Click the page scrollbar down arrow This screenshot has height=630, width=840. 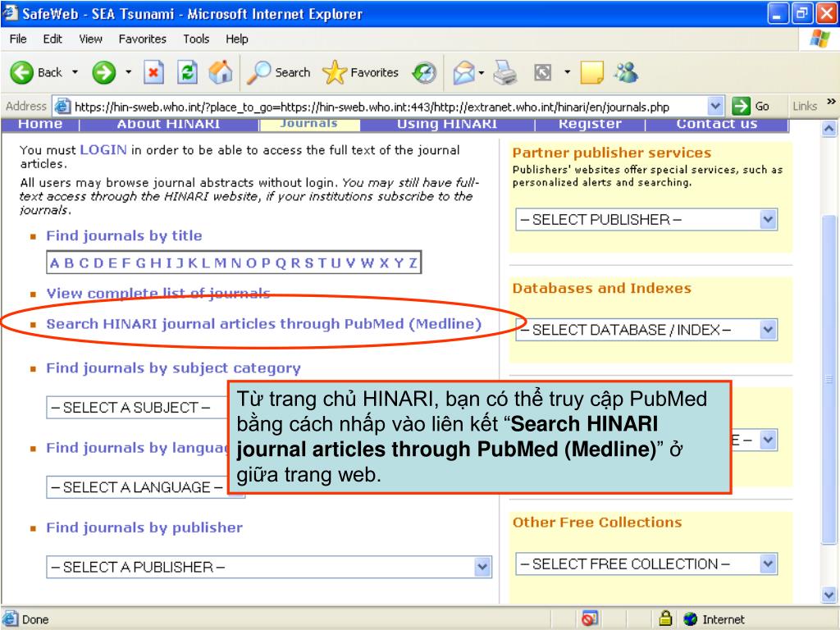[829, 595]
